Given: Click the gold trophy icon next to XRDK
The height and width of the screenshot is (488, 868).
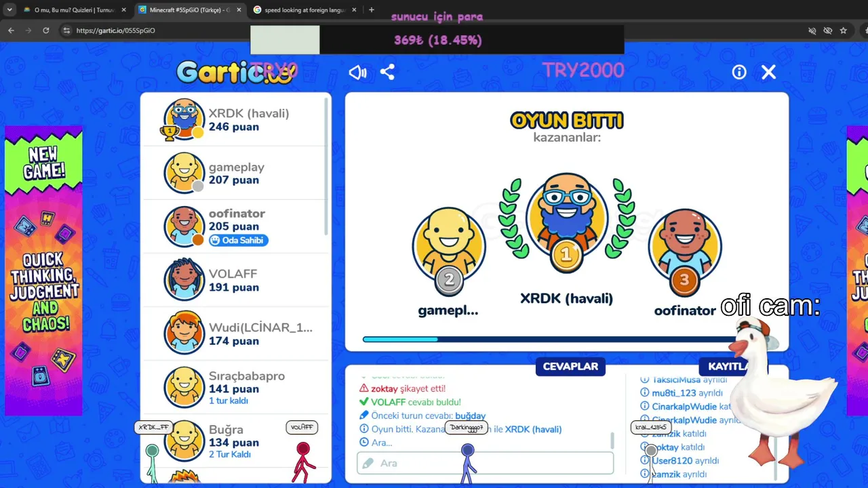Looking at the screenshot, I should click(x=168, y=132).
